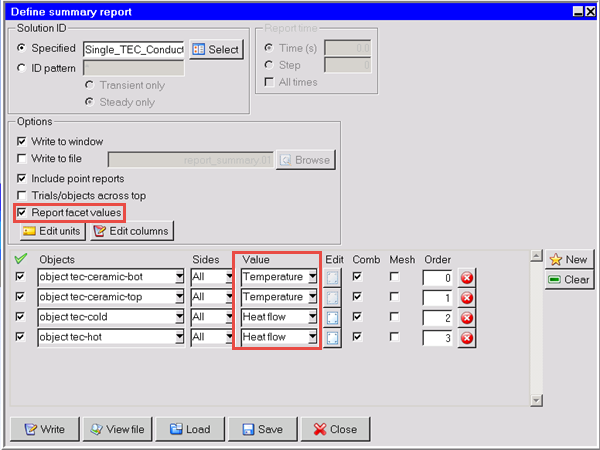Delete the tec-ceramic-bot row with red X
Viewport: 600px width, 450px height.
point(467,278)
